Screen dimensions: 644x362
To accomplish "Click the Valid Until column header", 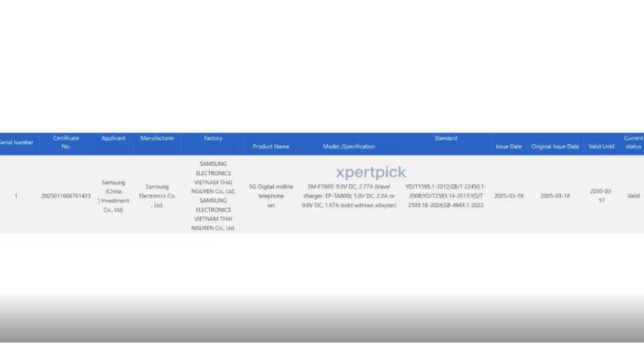I will click(601, 146).
